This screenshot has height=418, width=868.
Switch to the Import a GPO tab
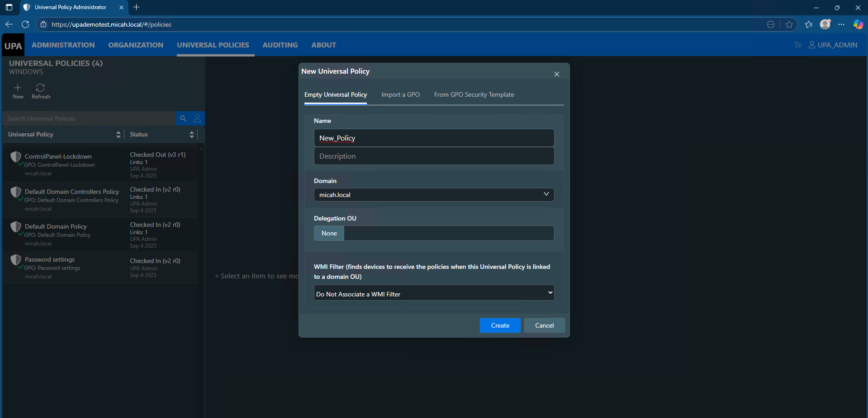pos(400,94)
